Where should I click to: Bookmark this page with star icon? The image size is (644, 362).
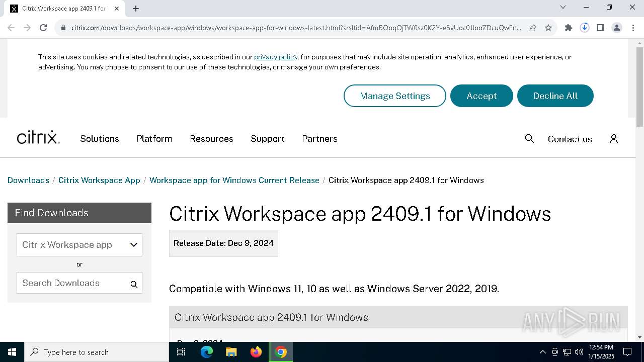coord(548,28)
